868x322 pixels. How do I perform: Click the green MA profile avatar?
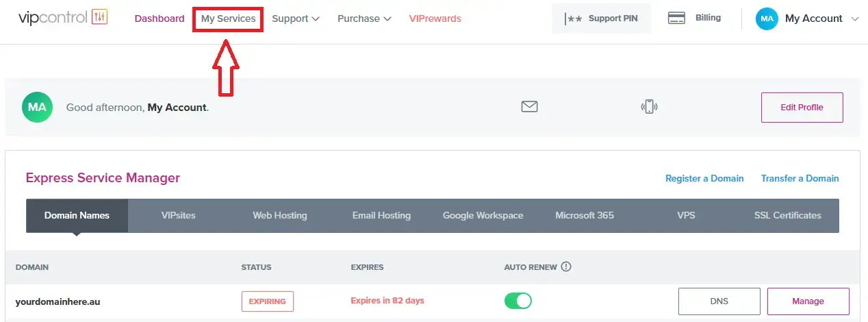[37, 108]
